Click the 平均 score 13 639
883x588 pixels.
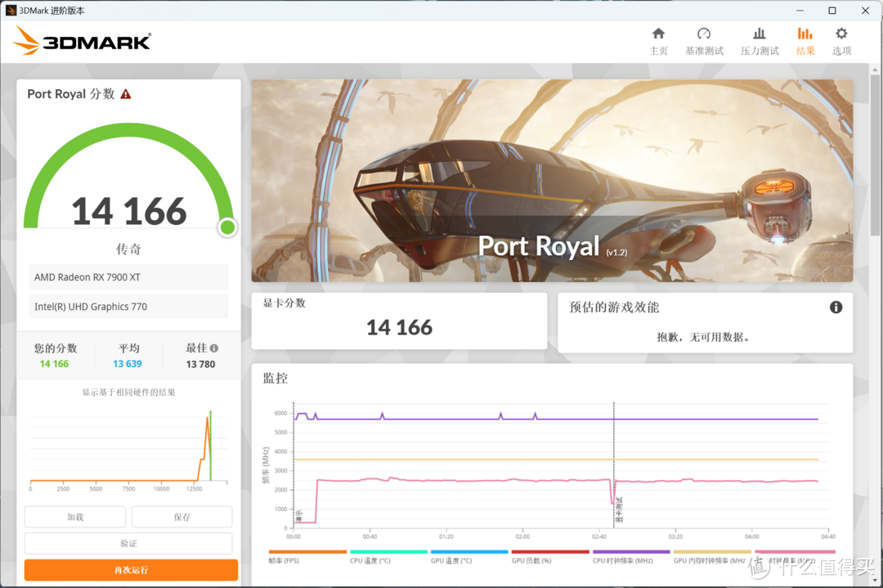tap(128, 364)
